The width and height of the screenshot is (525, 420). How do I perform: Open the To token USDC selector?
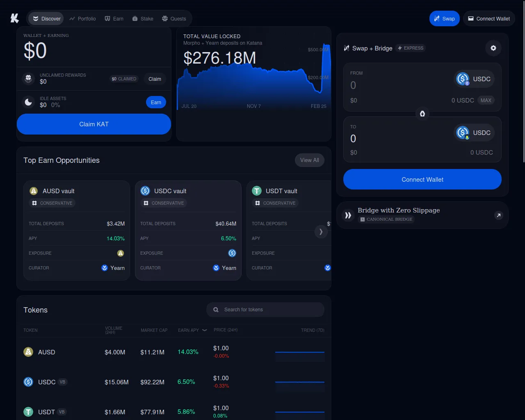[x=474, y=132]
